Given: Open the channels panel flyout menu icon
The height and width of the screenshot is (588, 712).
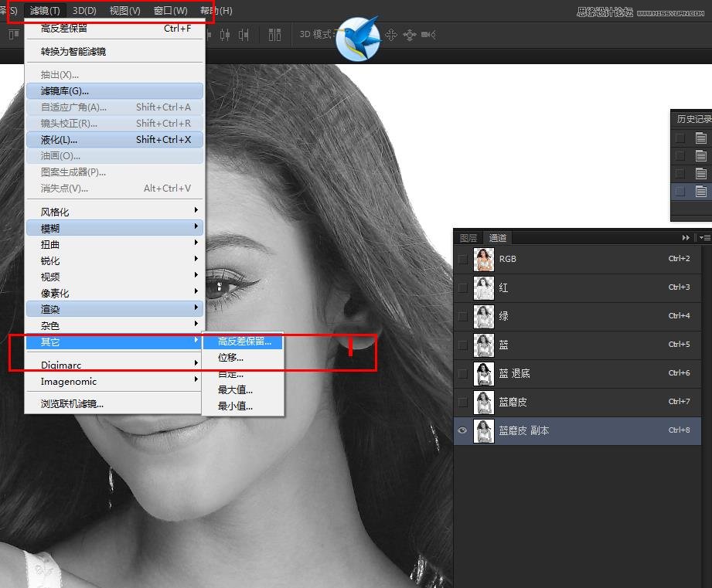Looking at the screenshot, I should [705, 238].
